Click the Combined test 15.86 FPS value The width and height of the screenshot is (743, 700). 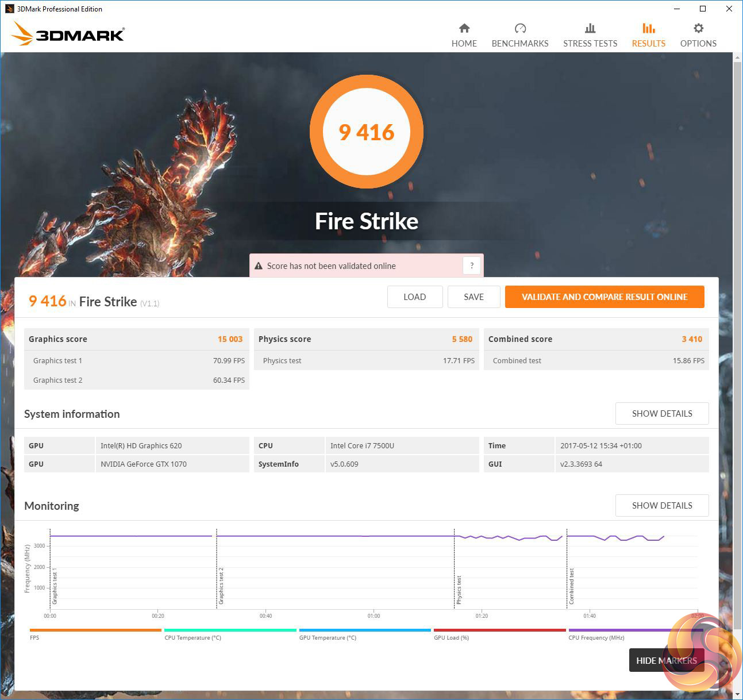point(688,361)
